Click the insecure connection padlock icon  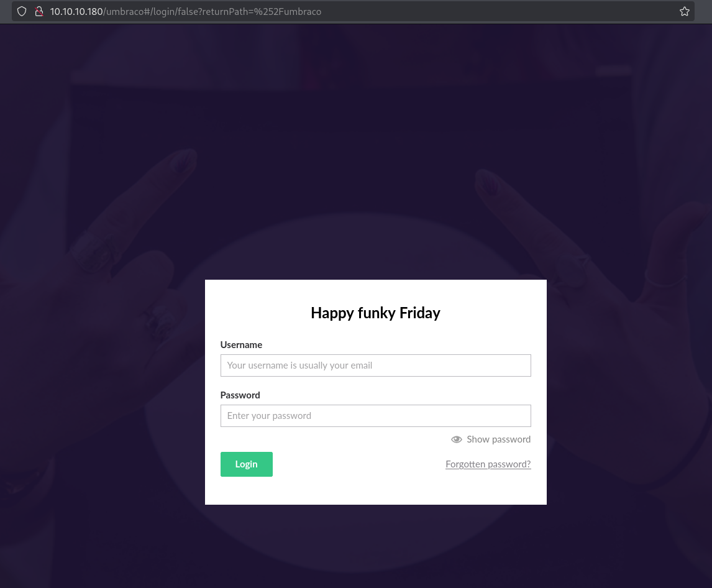pos(39,11)
